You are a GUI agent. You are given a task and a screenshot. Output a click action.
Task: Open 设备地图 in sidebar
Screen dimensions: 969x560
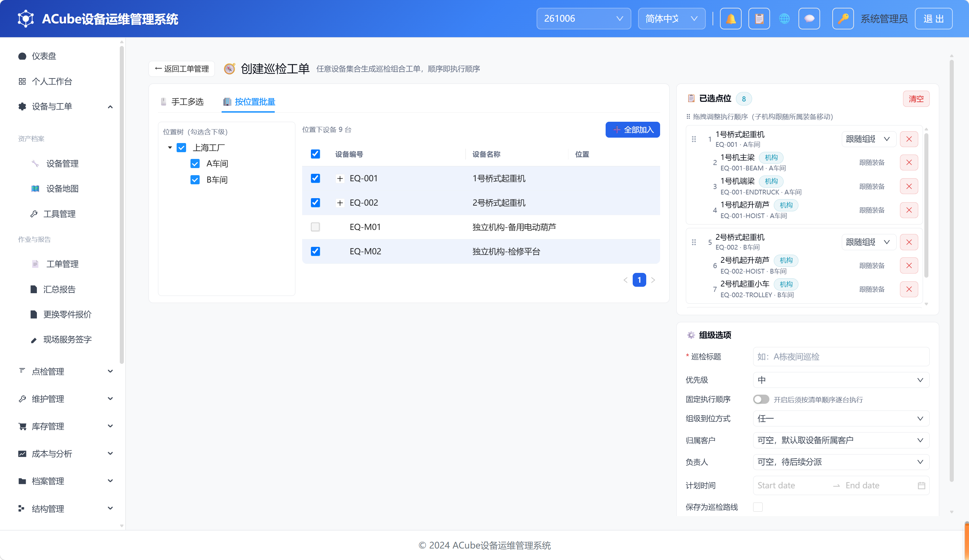coord(62,189)
